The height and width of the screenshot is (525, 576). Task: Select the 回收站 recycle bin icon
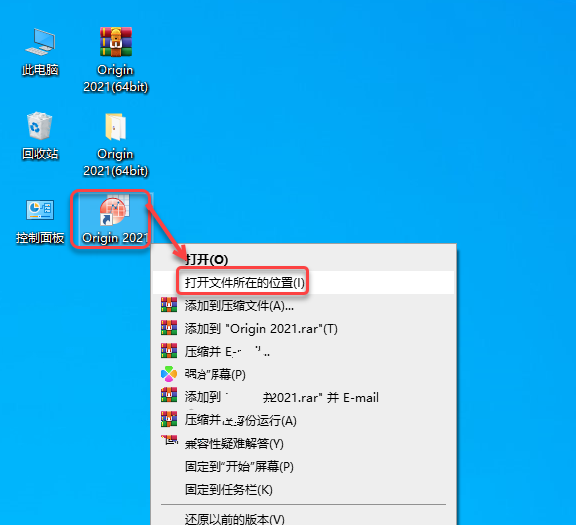click(x=40, y=136)
